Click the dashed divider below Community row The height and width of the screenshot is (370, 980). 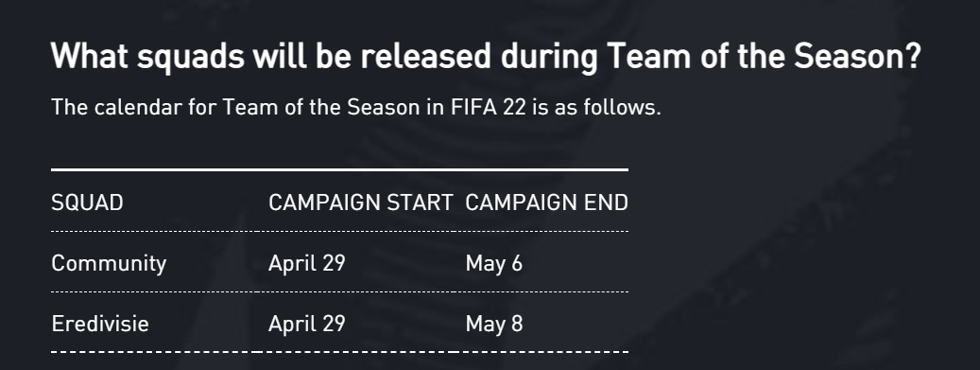(339, 291)
